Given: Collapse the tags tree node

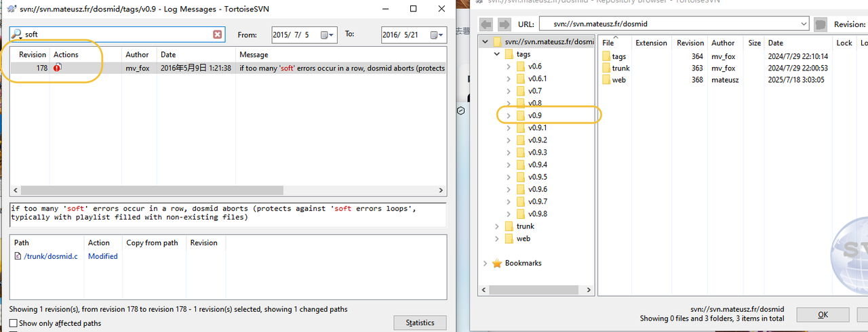Looking at the screenshot, I should tap(497, 54).
